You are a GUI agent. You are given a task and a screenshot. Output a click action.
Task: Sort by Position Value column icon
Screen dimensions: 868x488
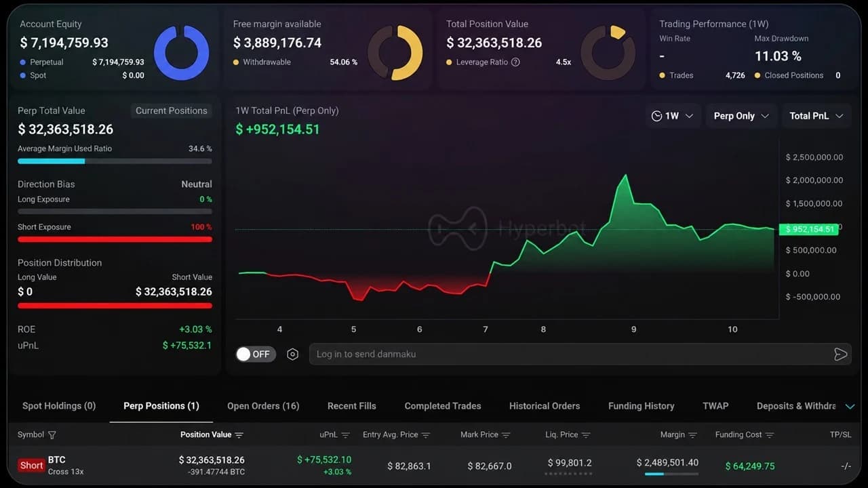239,435
